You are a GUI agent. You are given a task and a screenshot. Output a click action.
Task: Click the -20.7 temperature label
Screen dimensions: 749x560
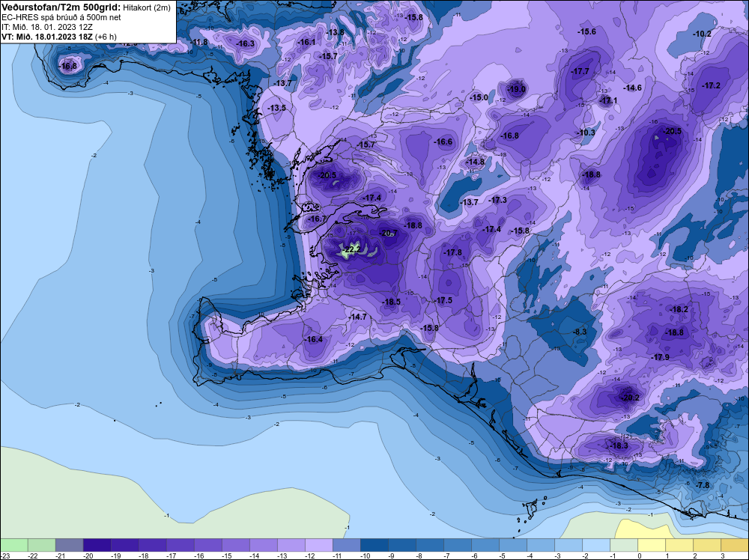[x=388, y=233]
